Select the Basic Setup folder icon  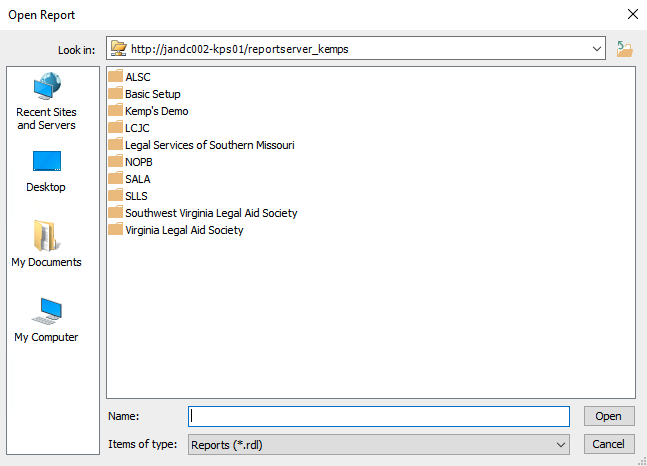click(116, 93)
